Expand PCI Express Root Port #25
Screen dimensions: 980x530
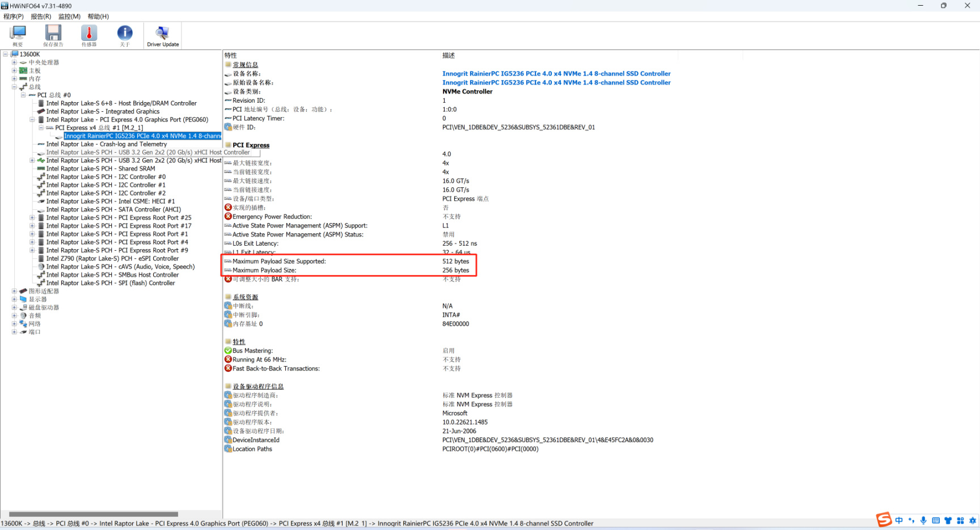[32, 218]
